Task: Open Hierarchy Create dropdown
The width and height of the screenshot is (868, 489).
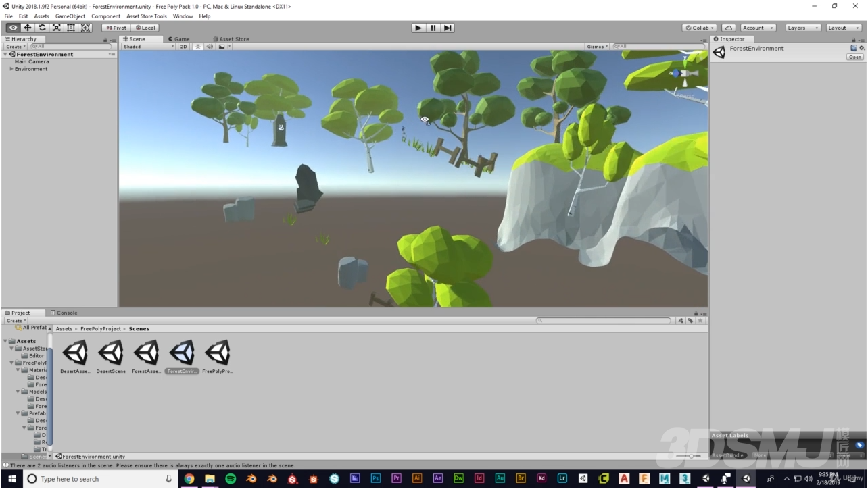Action: [x=16, y=47]
